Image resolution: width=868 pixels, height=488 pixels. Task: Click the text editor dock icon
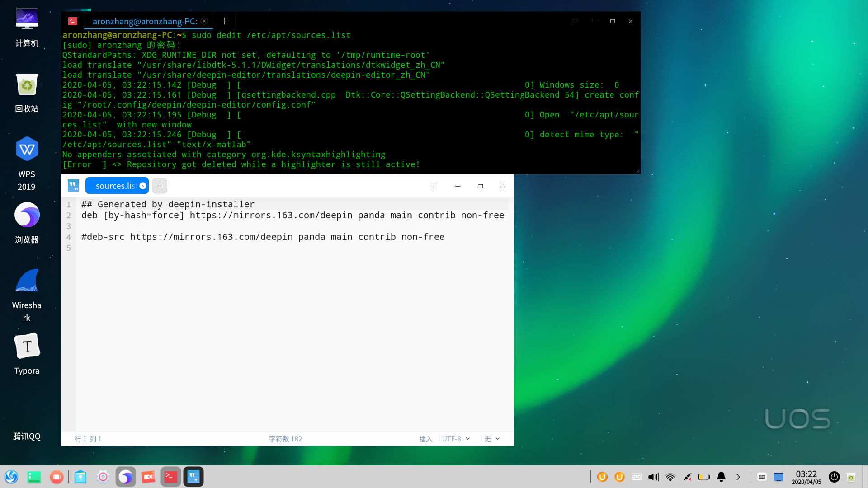[193, 477]
